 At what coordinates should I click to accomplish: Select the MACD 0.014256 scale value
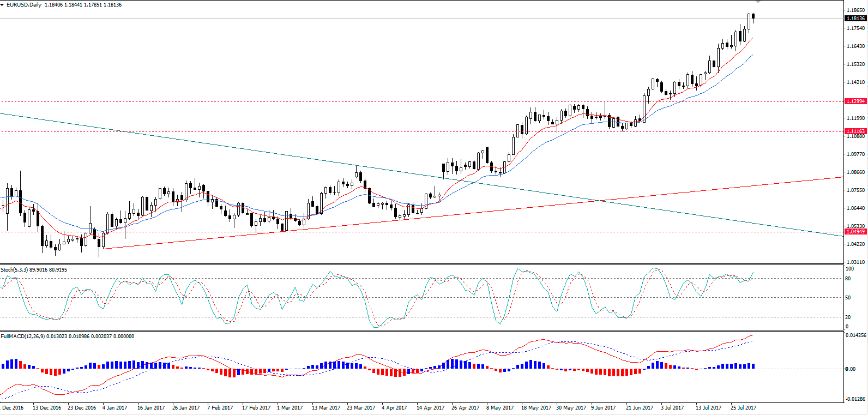click(x=854, y=335)
